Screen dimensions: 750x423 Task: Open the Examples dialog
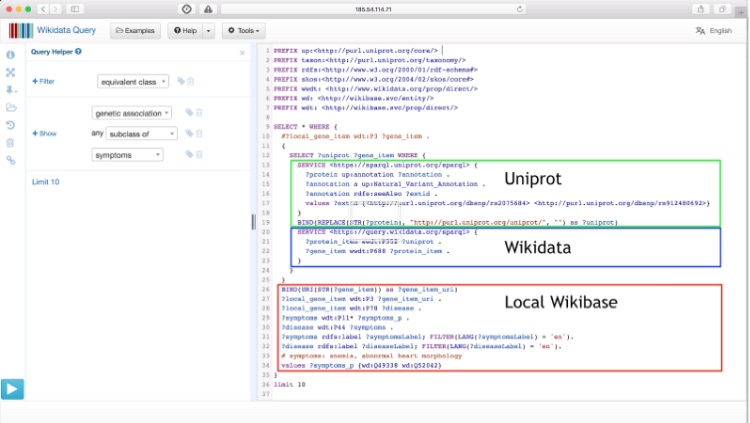(x=135, y=31)
